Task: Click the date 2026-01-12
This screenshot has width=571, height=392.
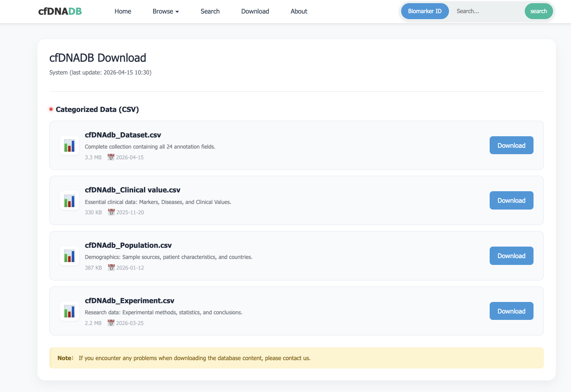Action: (x=130, y=268)
